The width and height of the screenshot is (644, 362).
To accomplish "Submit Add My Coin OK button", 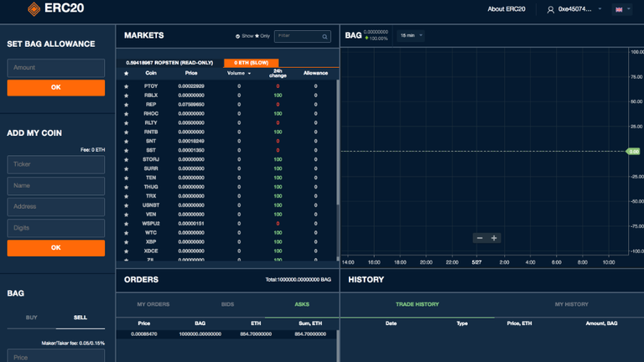I will [x=56, y=248].
